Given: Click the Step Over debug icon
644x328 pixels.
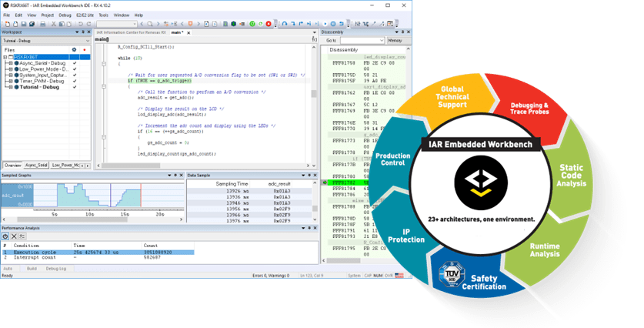Looking at the screenshot, I should click(x=285, y=24).
